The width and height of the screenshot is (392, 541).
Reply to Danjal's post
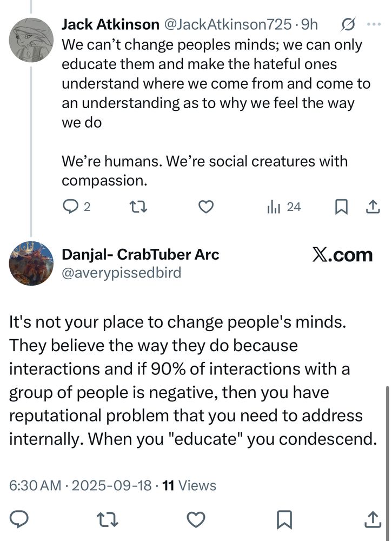20,520
